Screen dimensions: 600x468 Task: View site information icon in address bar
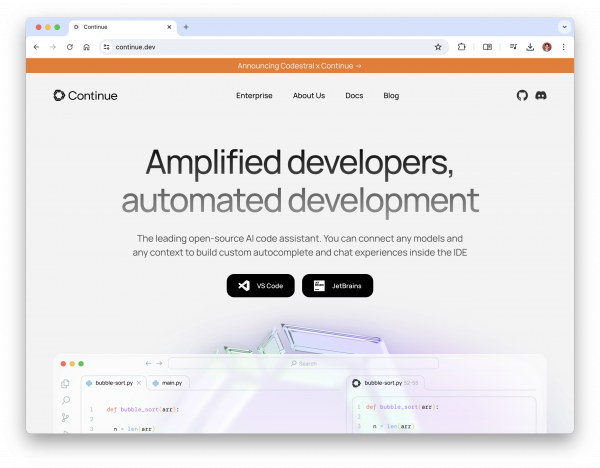(106, 47)
